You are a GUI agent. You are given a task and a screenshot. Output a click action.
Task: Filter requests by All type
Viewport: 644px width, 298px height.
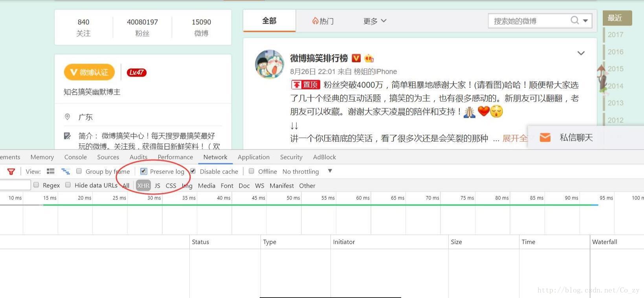126,186
